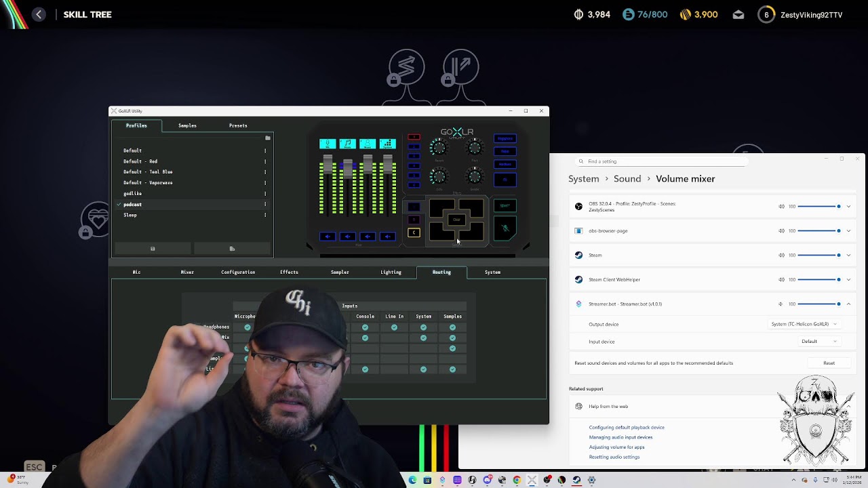The height and width of the screenshot is (488, 868).
Task: Click the save-as profile icon
Action: pos(232,249)
